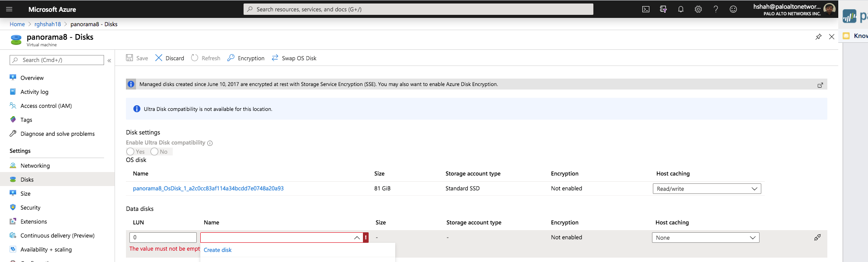Open the notifications bell
The height and width of the screenshot is (262, 868).
(680, 9)
